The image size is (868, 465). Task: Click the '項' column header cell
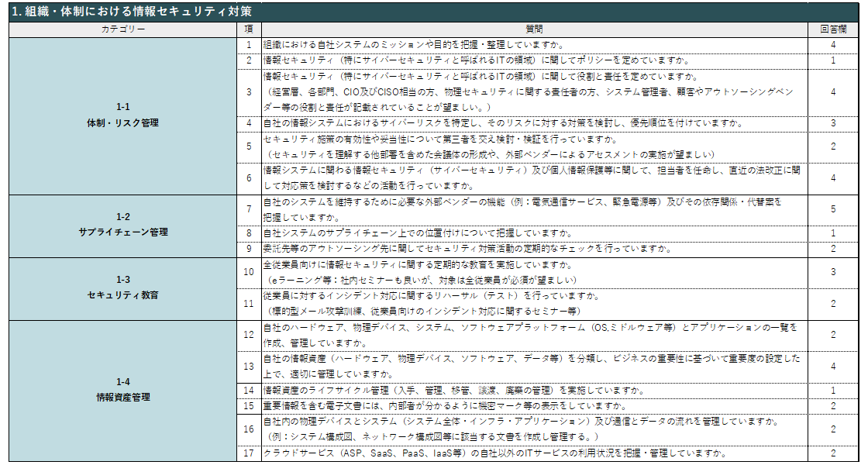[x=249, y=29]
